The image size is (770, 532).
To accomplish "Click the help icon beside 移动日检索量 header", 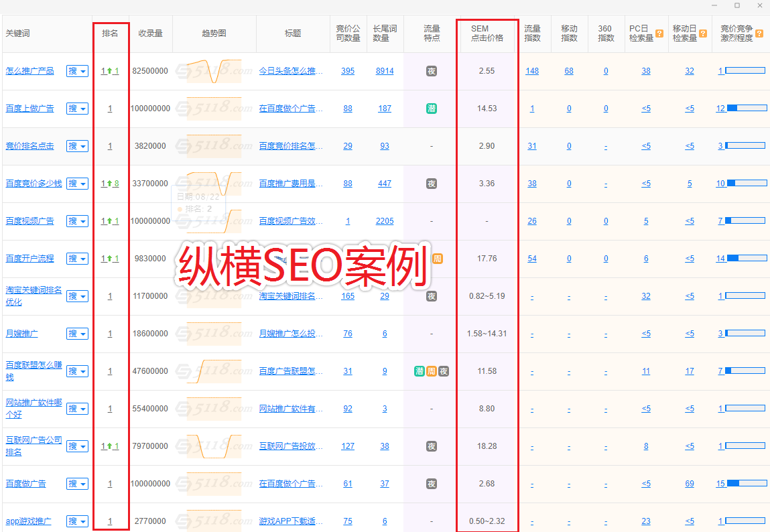I will 703,34.
